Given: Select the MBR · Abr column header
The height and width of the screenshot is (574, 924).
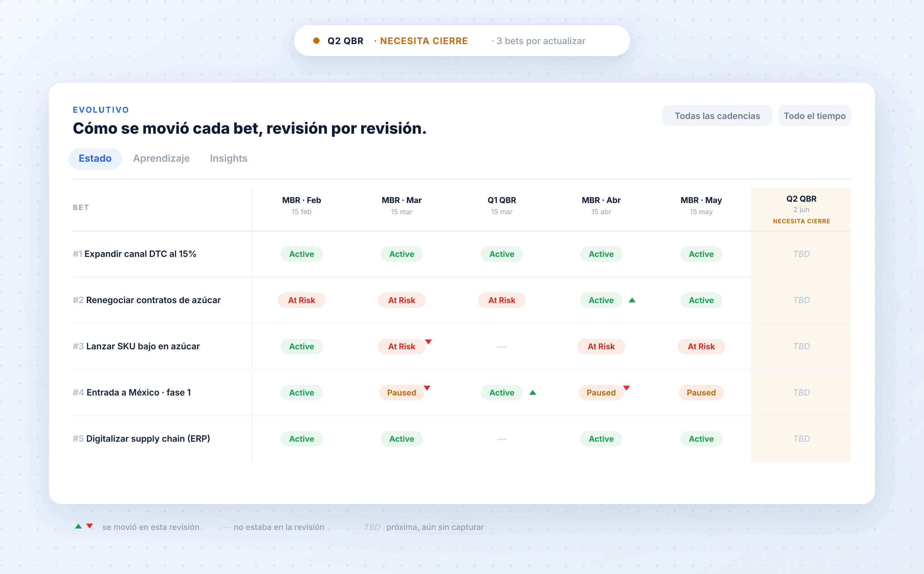Looking at the screenshot, I should pos(601,205).
